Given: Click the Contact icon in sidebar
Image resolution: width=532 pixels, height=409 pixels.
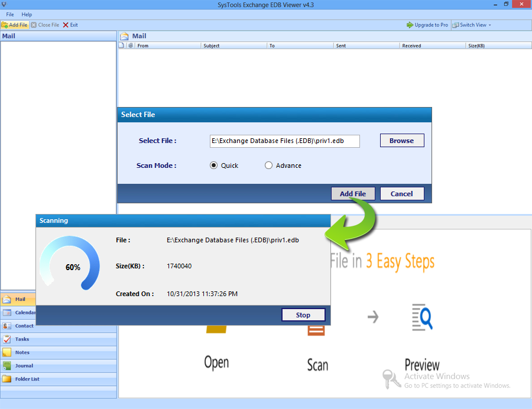Looking at the screenshot, I should point(7,326).
